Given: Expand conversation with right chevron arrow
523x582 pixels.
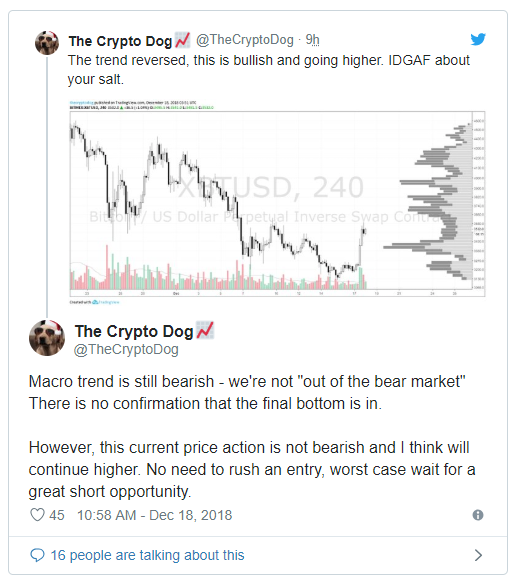Looking at the screenshot, I should pyautogui.click(x=478, y=555).
